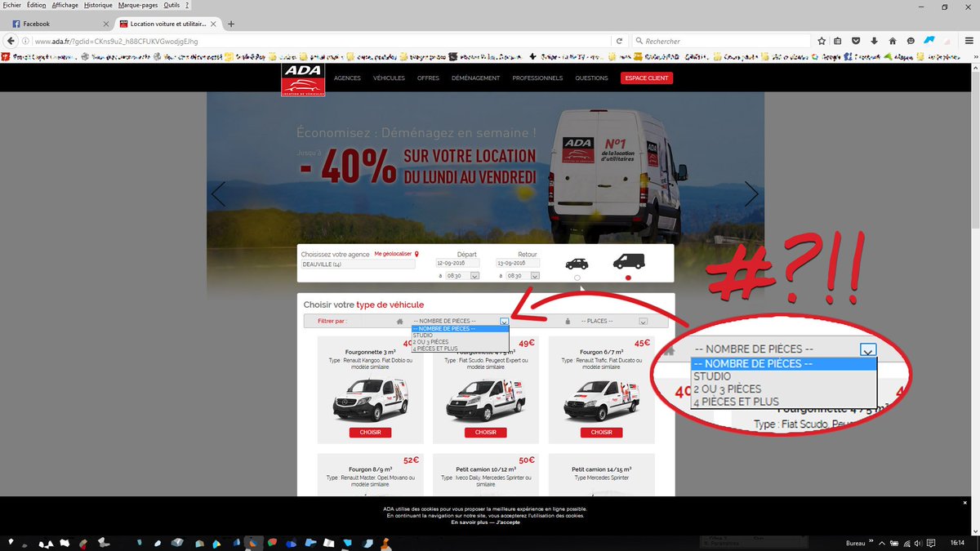Open the Édition menu

click(36, 5)
